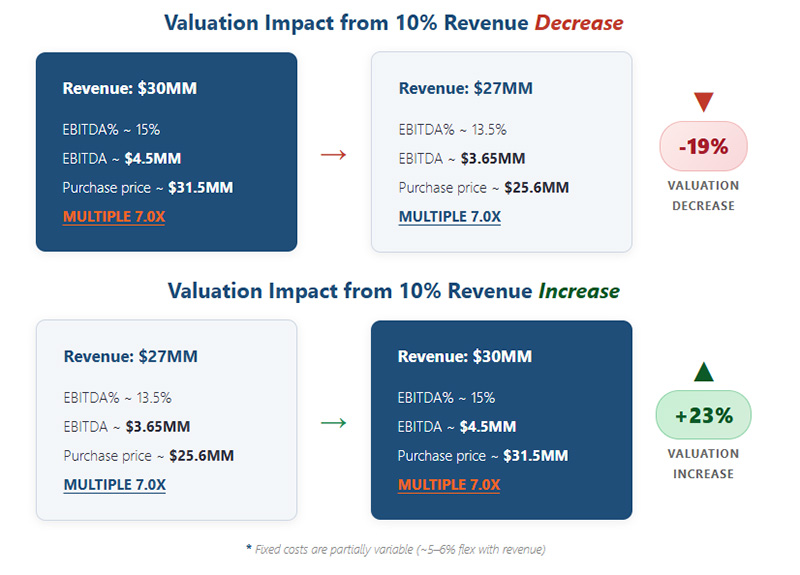Click the VALUATION INCREASE label
The image size is (800, 575).
pos(703,463)
